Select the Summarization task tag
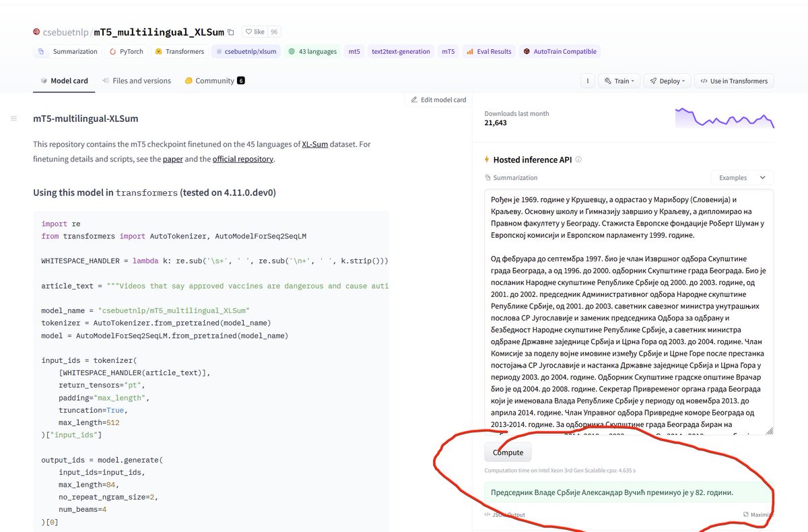808x532 pixels. coord(68,51)
